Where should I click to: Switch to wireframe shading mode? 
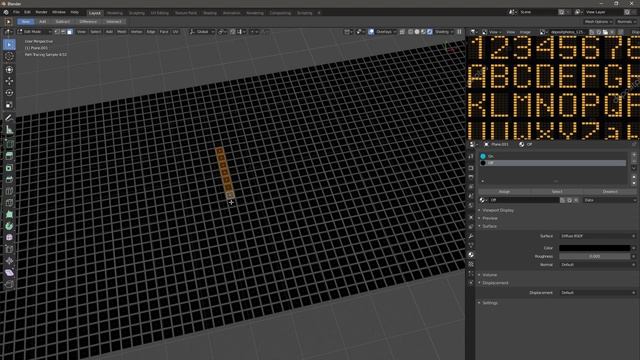click(411, 31)
